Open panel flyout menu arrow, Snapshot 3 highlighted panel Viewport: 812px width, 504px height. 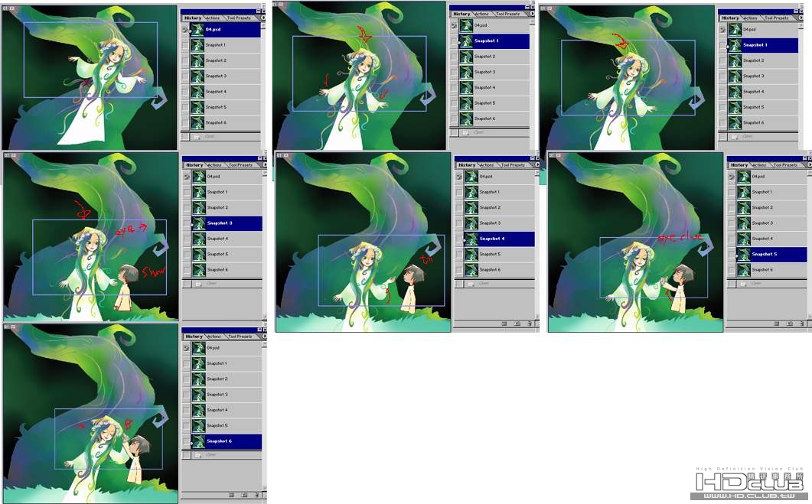pos(264,164)
